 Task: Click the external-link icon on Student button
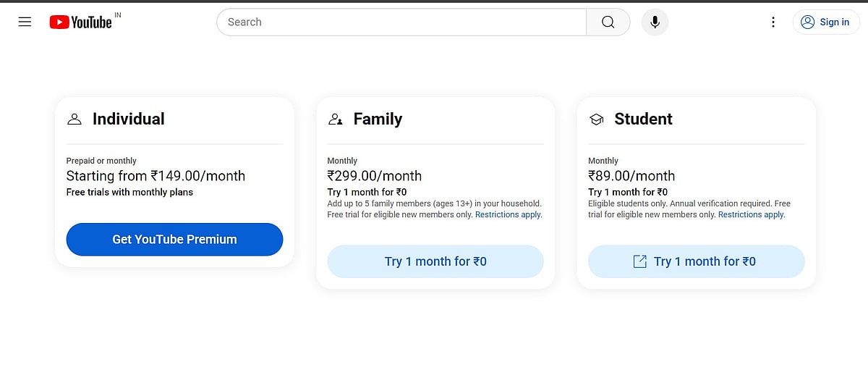[639, 261]
